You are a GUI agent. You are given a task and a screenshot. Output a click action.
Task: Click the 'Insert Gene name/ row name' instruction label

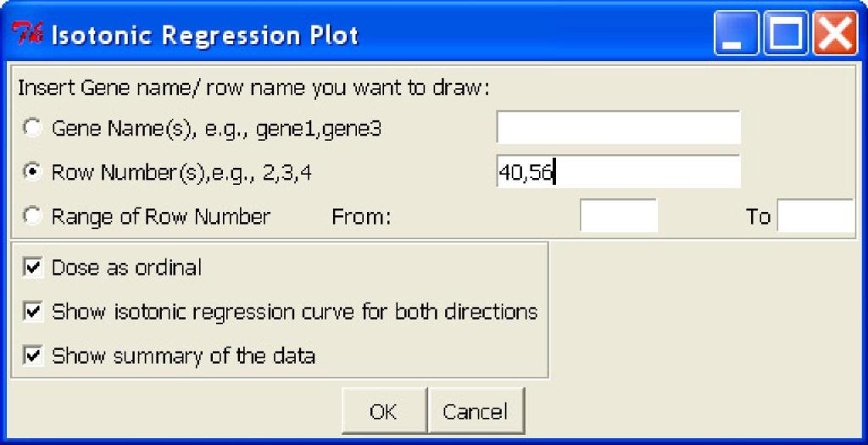point(254,88)
